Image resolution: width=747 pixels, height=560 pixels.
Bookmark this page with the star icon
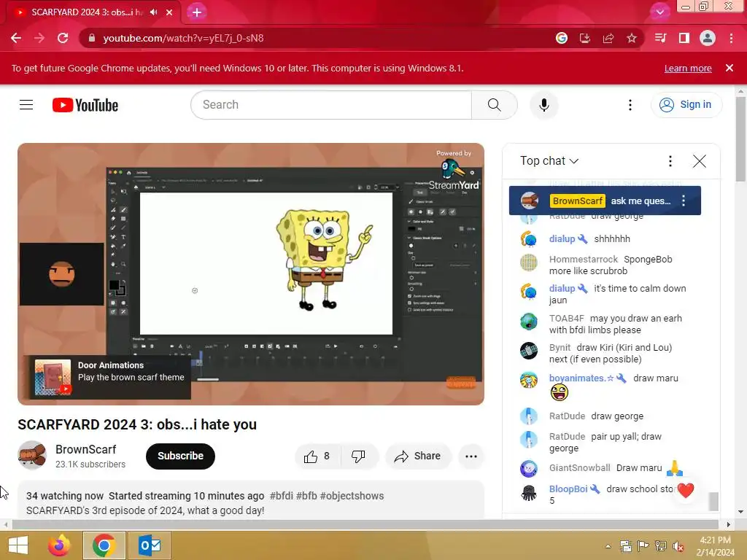(x=632, y=38)
